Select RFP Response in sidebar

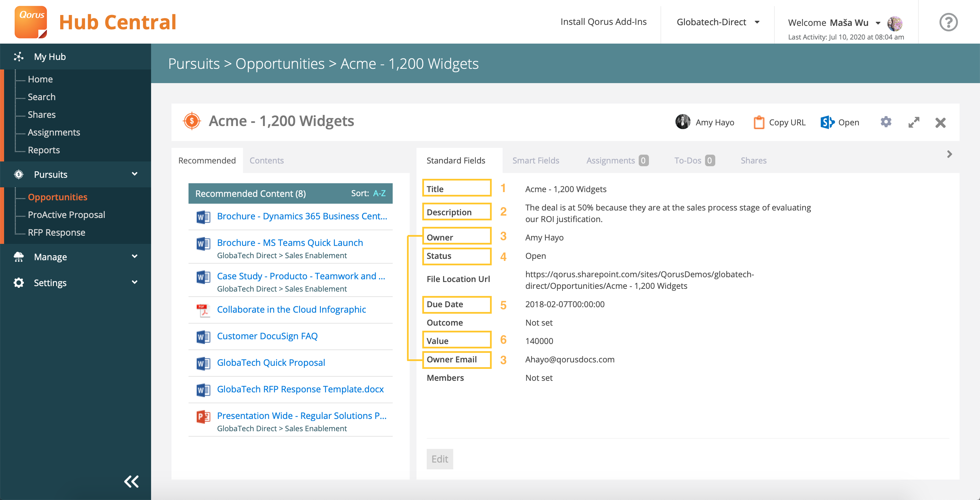tap(56, 232)
